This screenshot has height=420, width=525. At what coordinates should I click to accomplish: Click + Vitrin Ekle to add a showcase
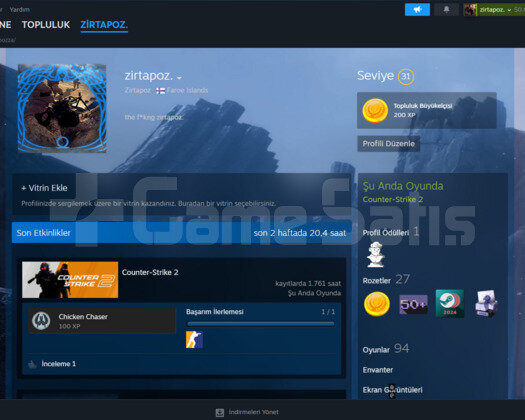[x=44, y=188]
